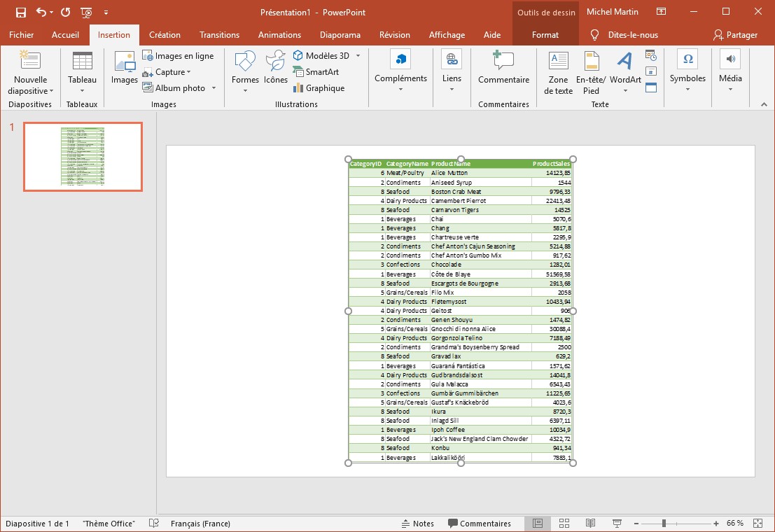Click the Save icon in the title bar

coord(21,12)
